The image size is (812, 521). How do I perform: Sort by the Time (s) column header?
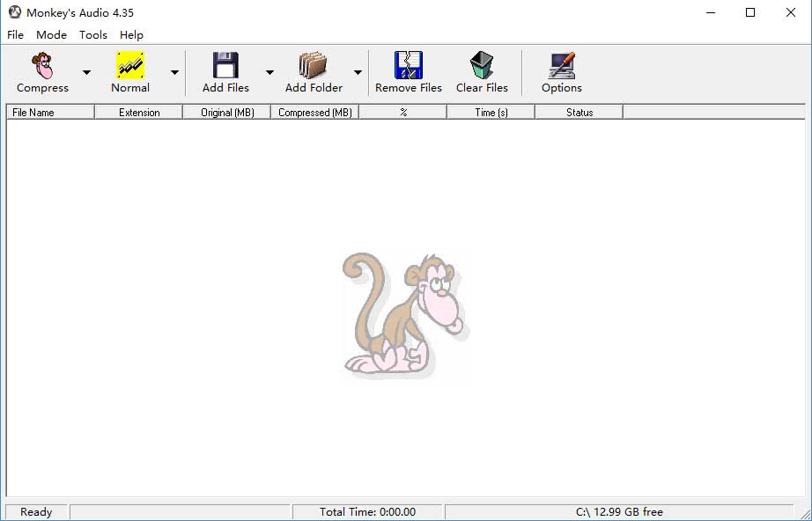point(491,113)
